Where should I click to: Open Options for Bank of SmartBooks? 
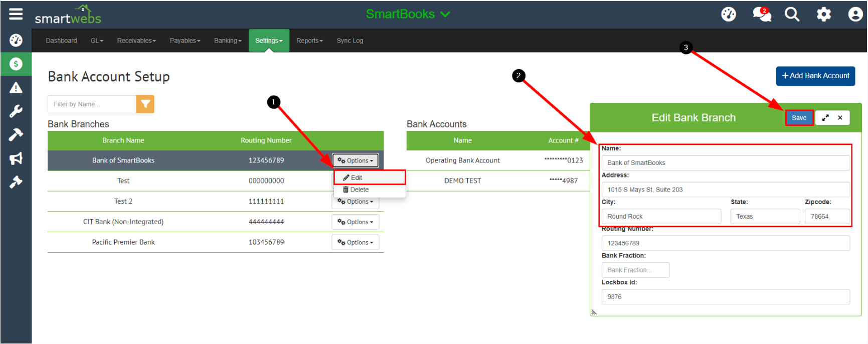pos(355,160)
